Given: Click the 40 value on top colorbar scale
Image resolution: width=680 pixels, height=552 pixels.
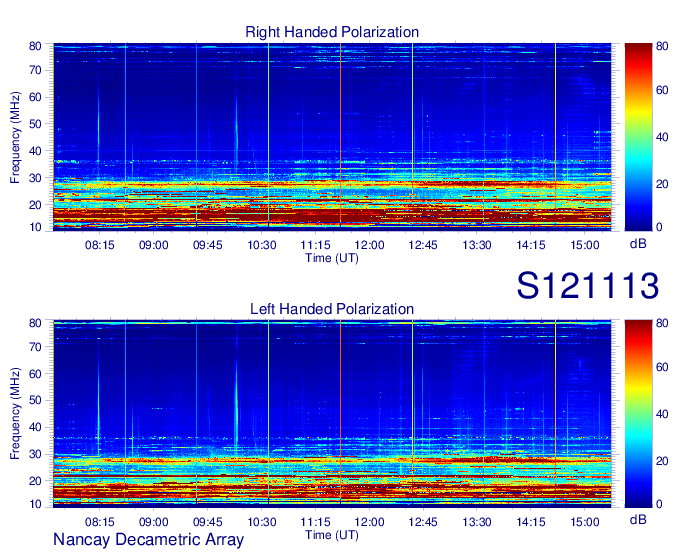Looking at the screenshot, I should [662, 137].
